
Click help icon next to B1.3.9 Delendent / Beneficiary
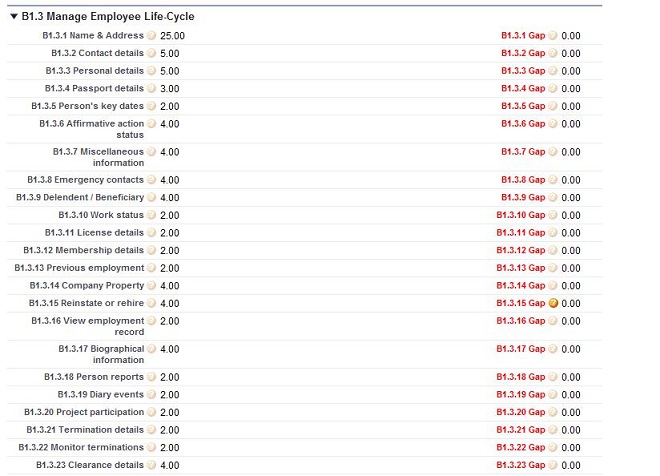coord(152,197)
